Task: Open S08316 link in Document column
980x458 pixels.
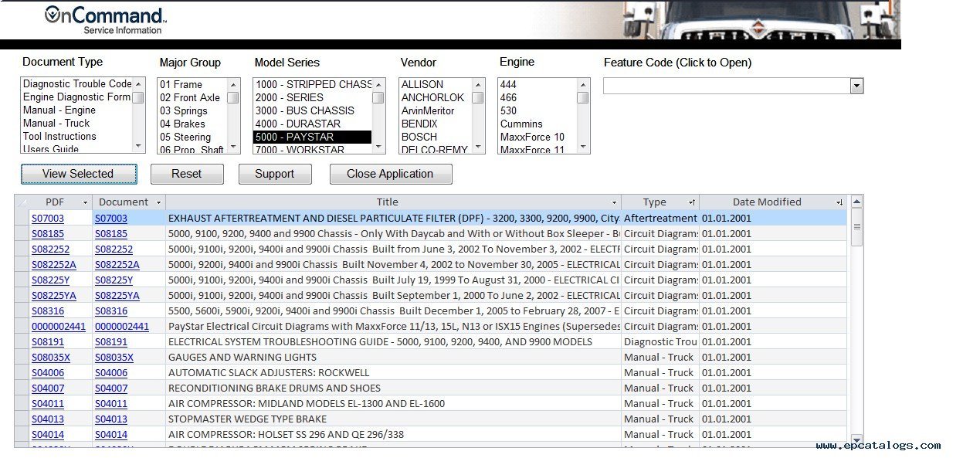Action: point(111,311)
